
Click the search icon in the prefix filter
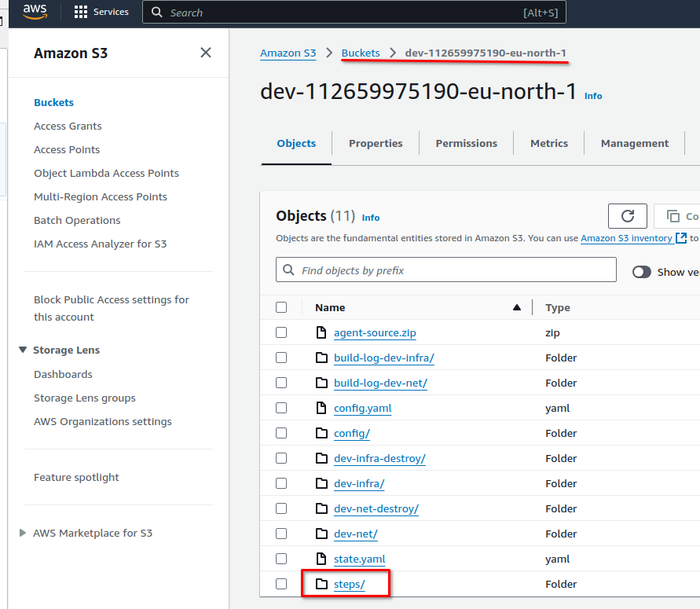tap(288, 270)
